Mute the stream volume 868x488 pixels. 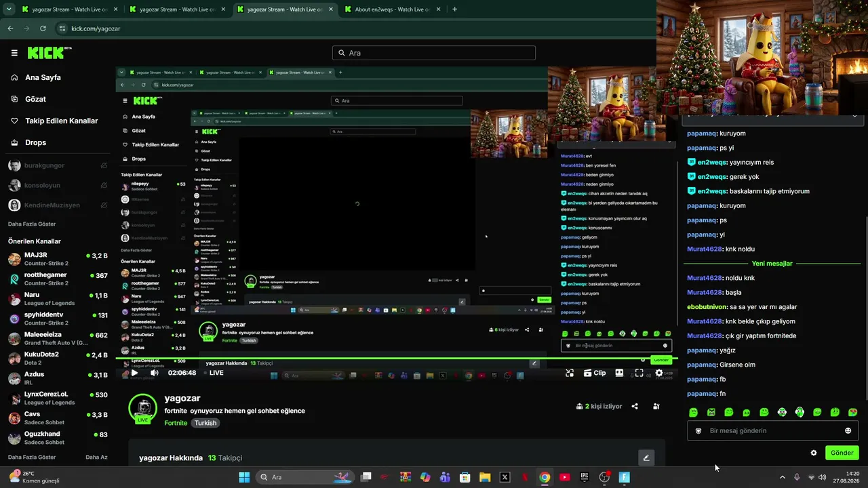pyautogui.click(x=154, y=373)
